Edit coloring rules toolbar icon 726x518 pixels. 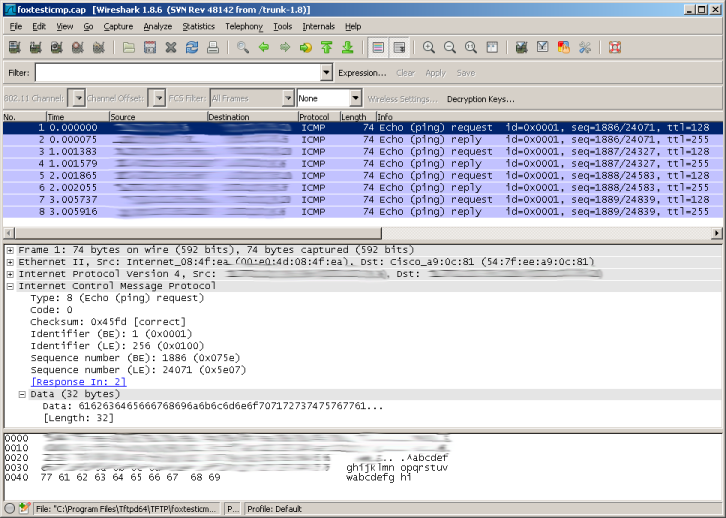(x=564, y=47)
